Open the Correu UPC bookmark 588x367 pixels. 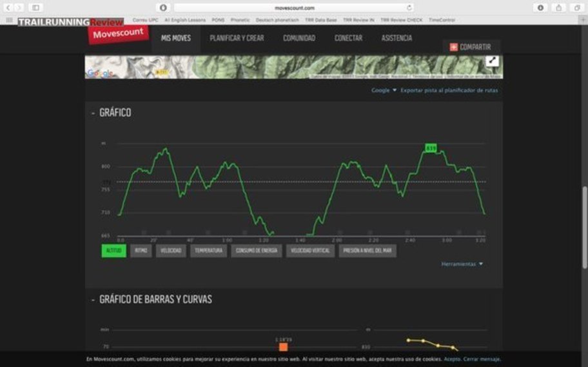tap(146, 20)
